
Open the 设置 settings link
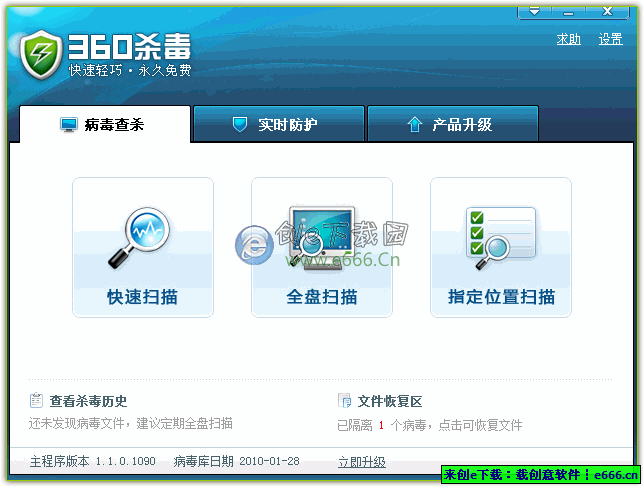pyautogui.click(x=610, y=40)
